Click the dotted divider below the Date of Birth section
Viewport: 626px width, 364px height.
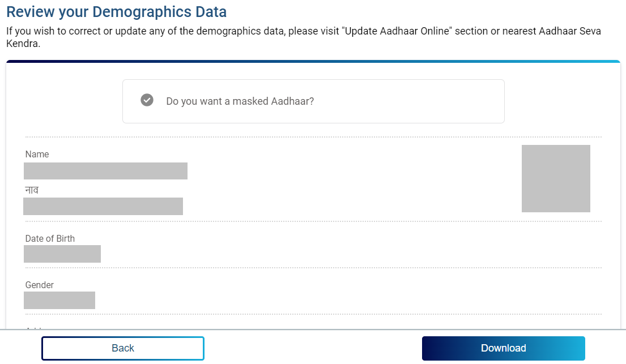point(313,268)
